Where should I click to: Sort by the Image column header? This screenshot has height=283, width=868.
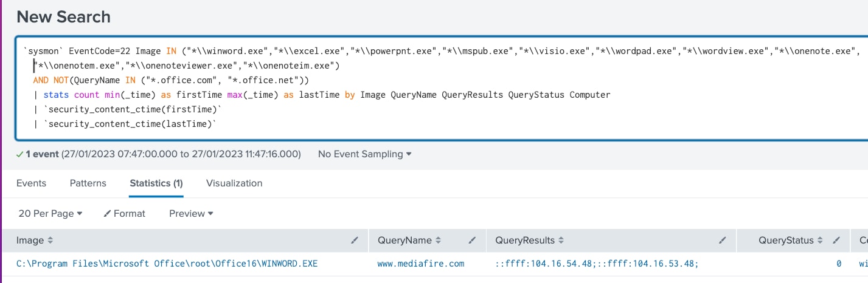click(35, 240)
